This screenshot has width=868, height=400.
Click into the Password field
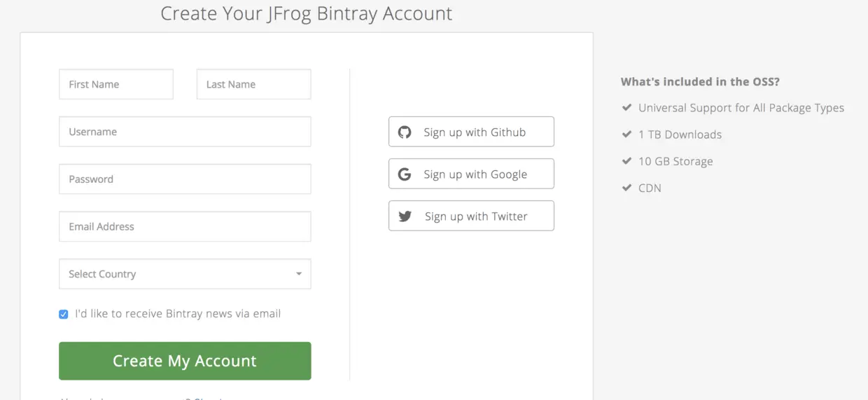pyautogui.click(x=185, y=179)
